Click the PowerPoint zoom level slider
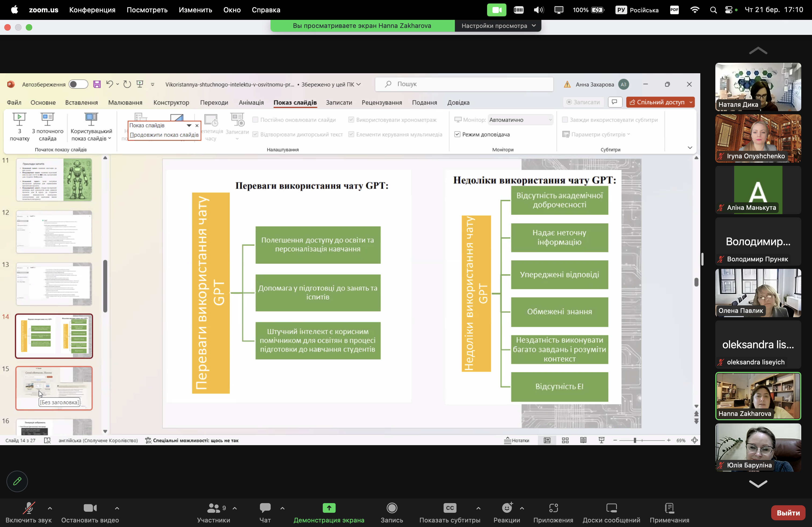 tap(635, 440)
